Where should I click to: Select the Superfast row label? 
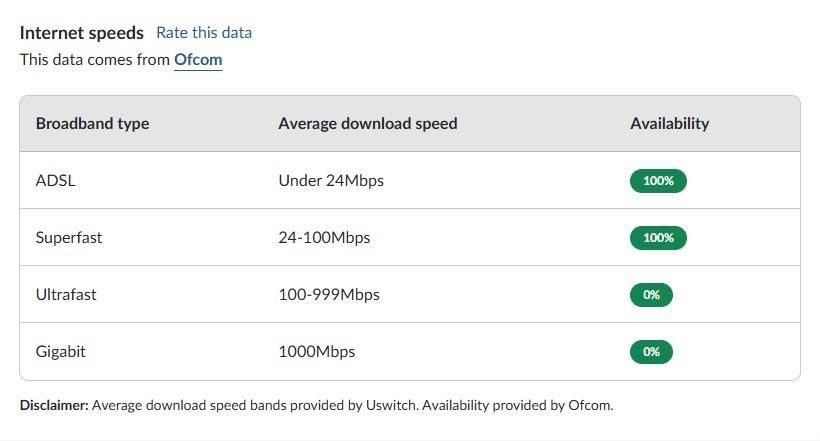click(69, 238)
